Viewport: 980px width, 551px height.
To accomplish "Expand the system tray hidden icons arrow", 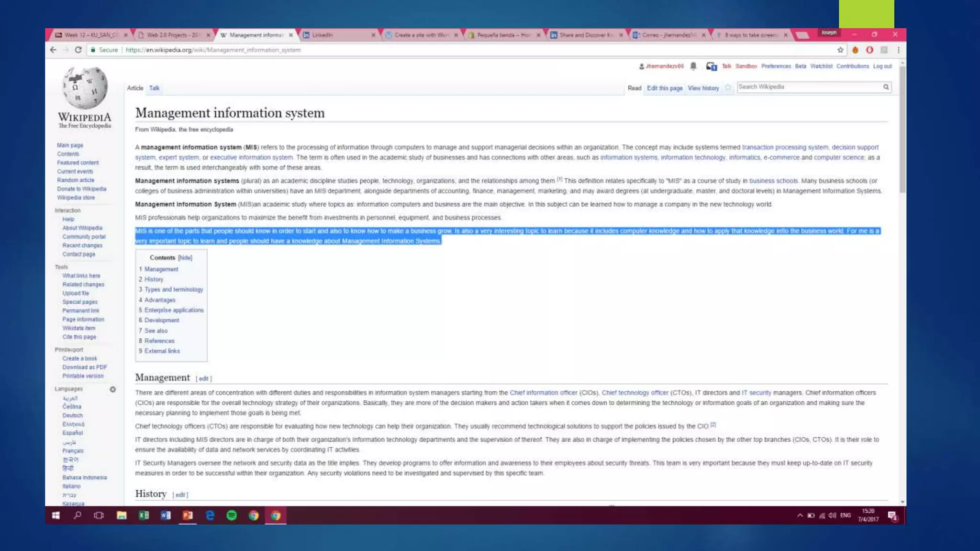I will pos(800,516).
